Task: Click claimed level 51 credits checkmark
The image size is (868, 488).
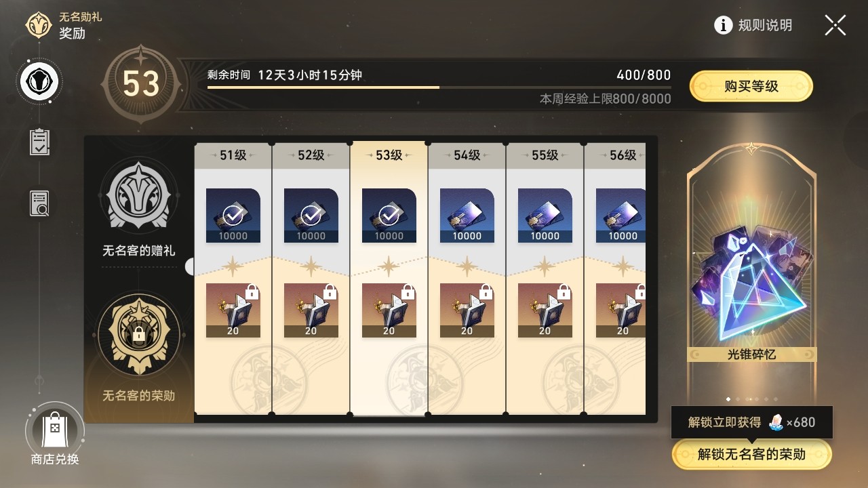Action: coord(233,216)
